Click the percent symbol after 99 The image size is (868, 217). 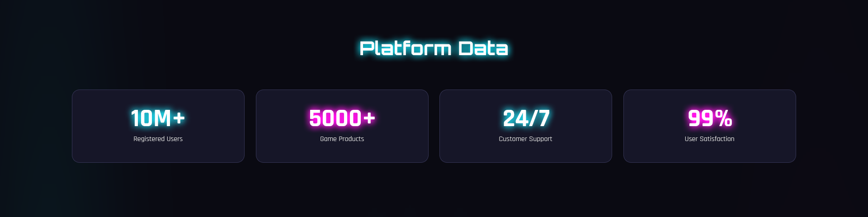[724, 118]
